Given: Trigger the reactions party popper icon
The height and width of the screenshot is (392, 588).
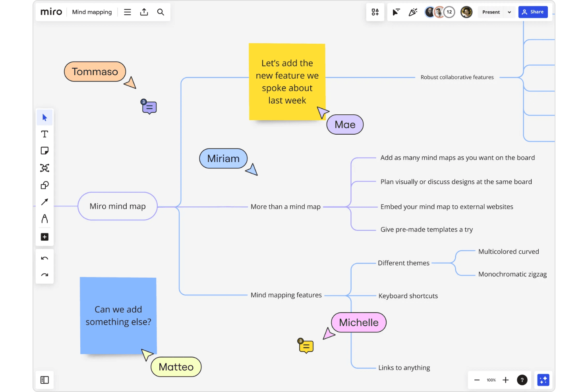Looking at the screenshot, I should click(413, 12).
